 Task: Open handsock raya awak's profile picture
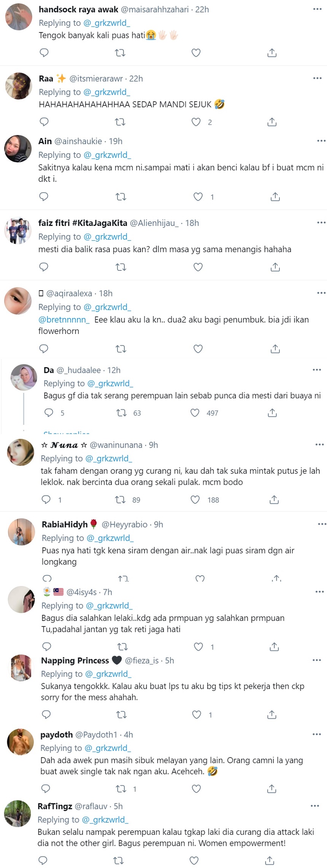(x=18, y=17)
